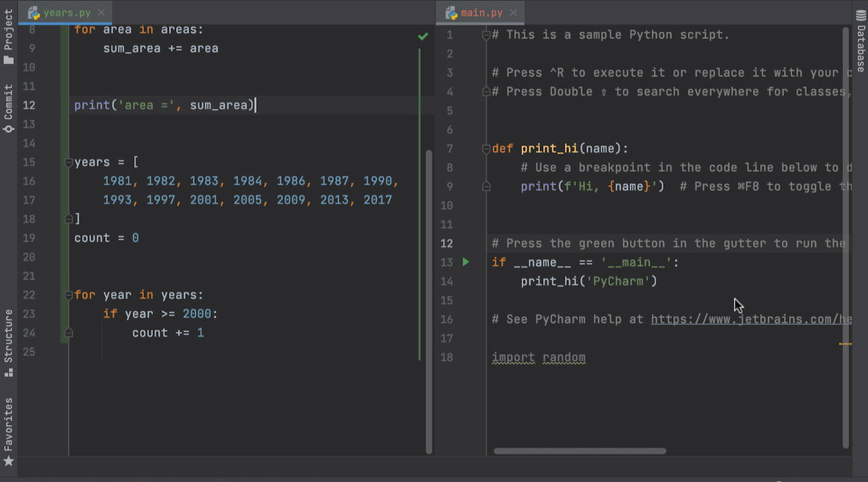Viewport: 868px width, 482px height.
Task: Click the year value 2001
Action: [204, 200]
